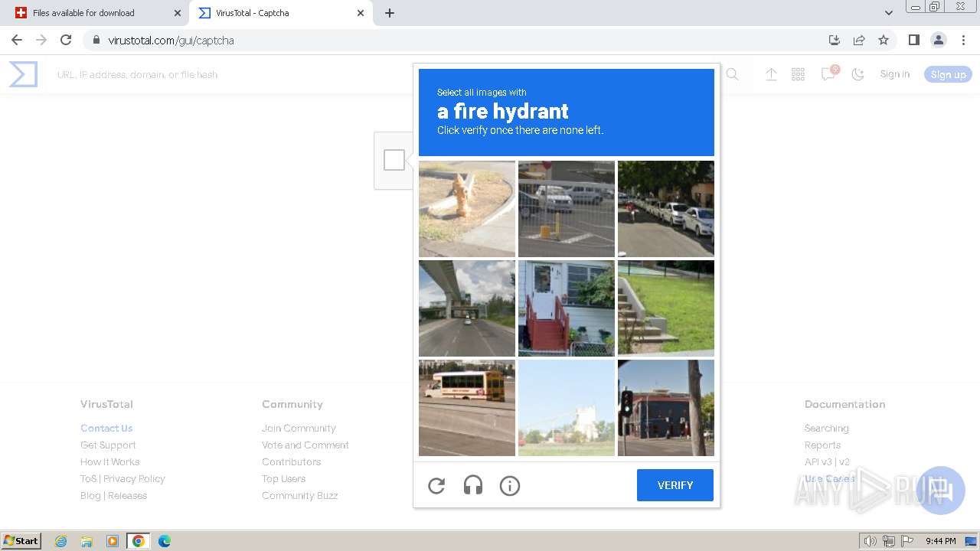Image resolution: width=980 pixels, height=551 pixels.
Task: Tick the 'I'm not a robot' checkbox
Action: coord(394,160)
